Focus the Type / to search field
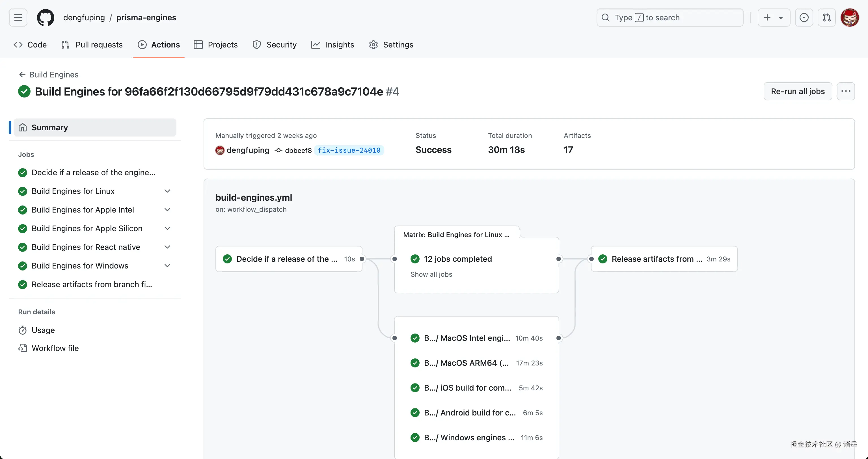This screenshot has height=459, width=868. 670,18
